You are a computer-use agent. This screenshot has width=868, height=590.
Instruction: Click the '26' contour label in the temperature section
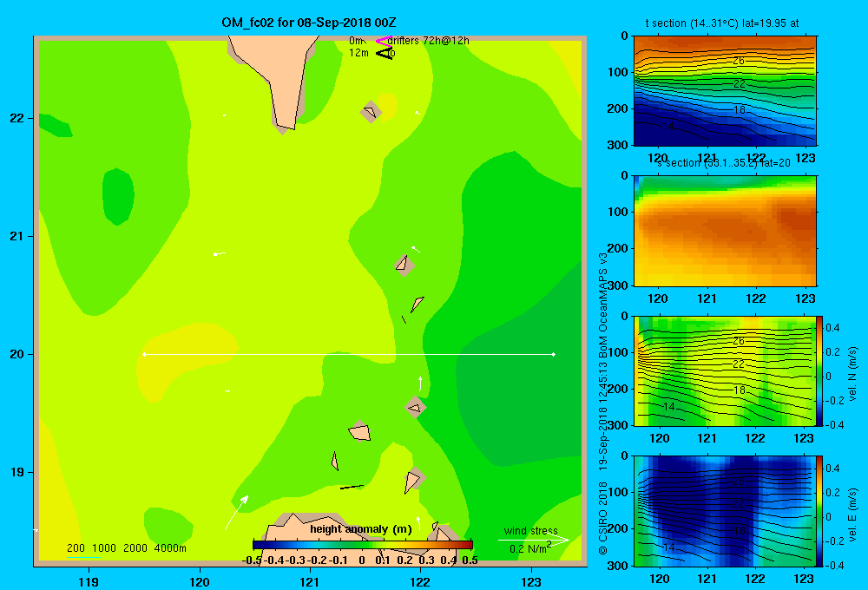coord(739,61)
